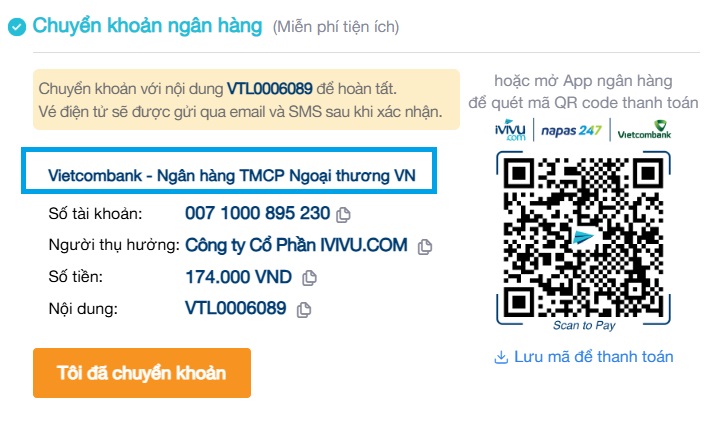Select the Chuyển khoản ngân hàng radio check
This screenshot has width=713, height=422.
(x=17, y=27)
